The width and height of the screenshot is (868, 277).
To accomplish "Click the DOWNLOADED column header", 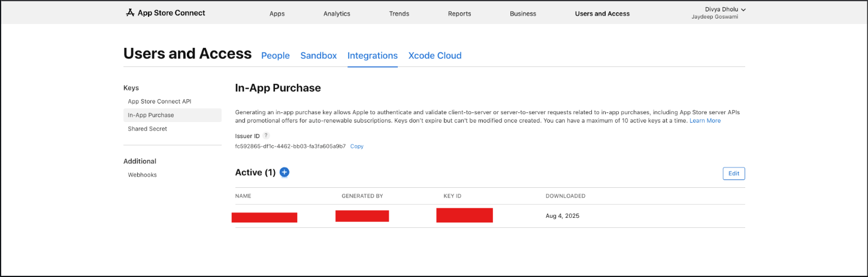I will (x=565, y=196).
